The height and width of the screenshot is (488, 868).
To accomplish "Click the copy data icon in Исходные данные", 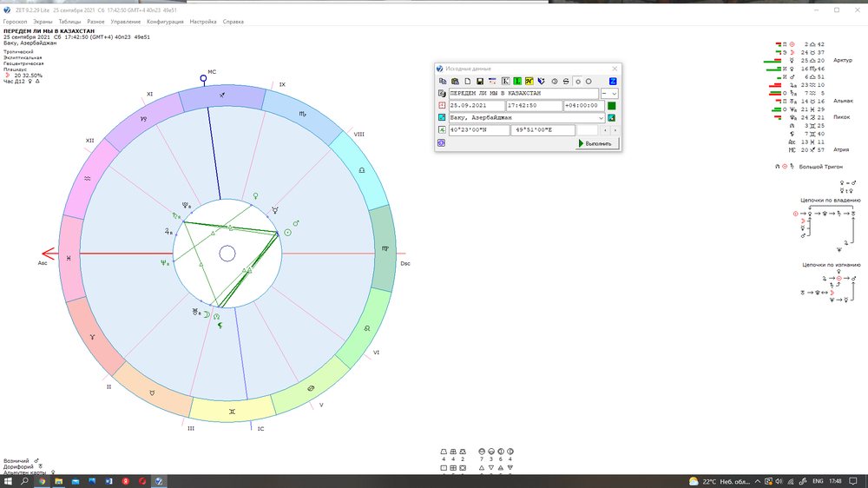I will pos(443,82).
